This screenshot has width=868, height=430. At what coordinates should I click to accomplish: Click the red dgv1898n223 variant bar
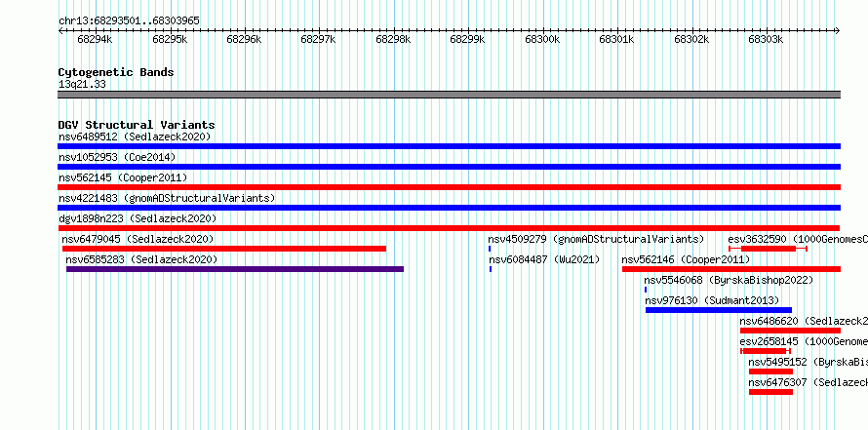[449, 228]
